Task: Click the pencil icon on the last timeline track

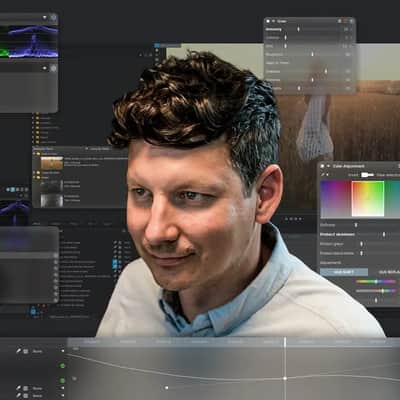Action: click(x=19, y=396)
